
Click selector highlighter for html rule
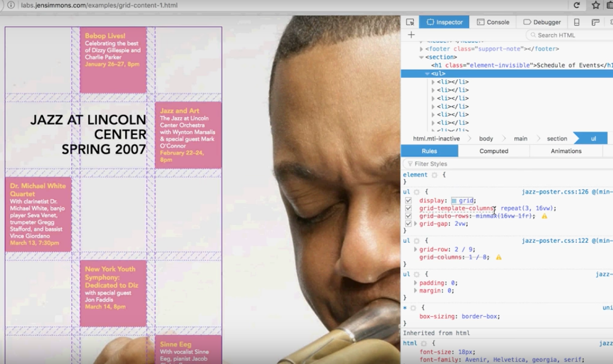click(x=424, y=344)
